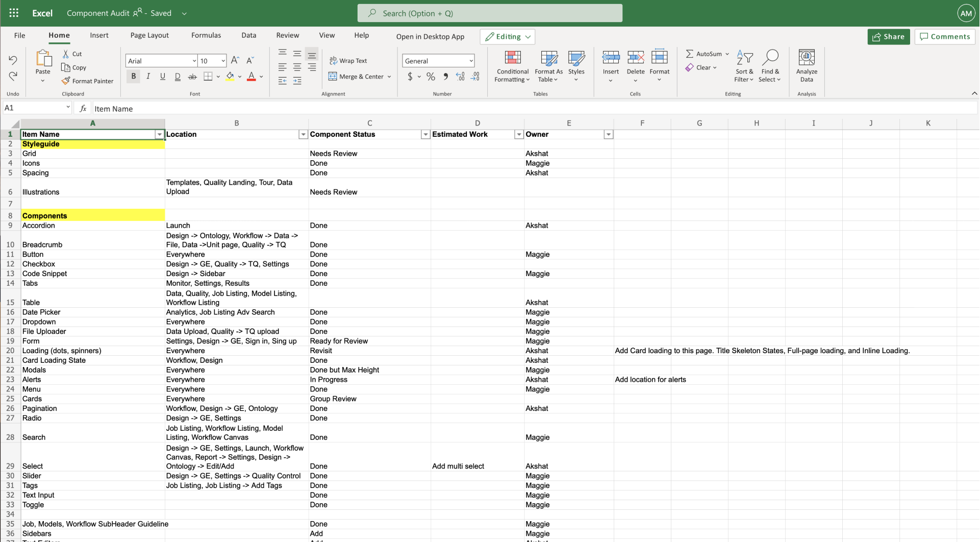The height and width of the screenshot is (542, 980).
Task: Toggle Bold formatting
Action: tap(134, 77)
